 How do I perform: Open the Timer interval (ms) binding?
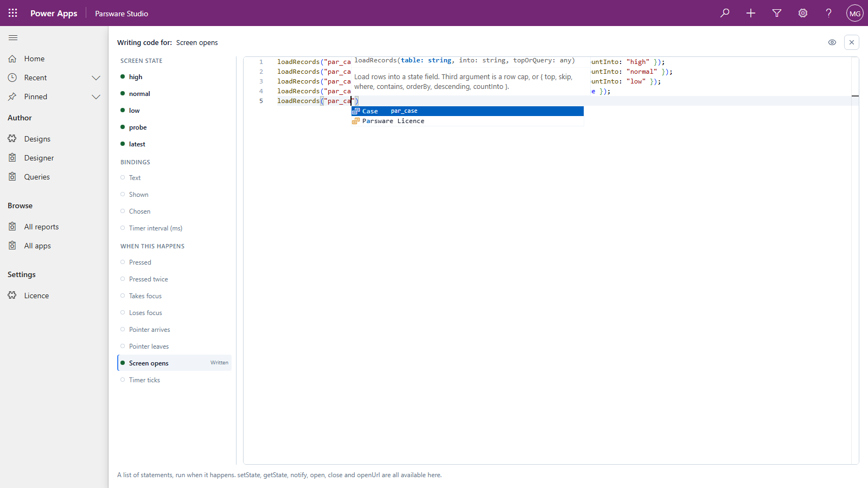tap(175, 228)
